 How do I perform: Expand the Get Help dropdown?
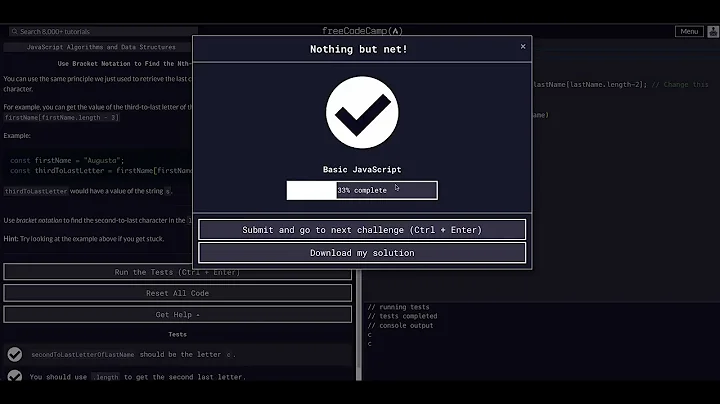point(177,314)
